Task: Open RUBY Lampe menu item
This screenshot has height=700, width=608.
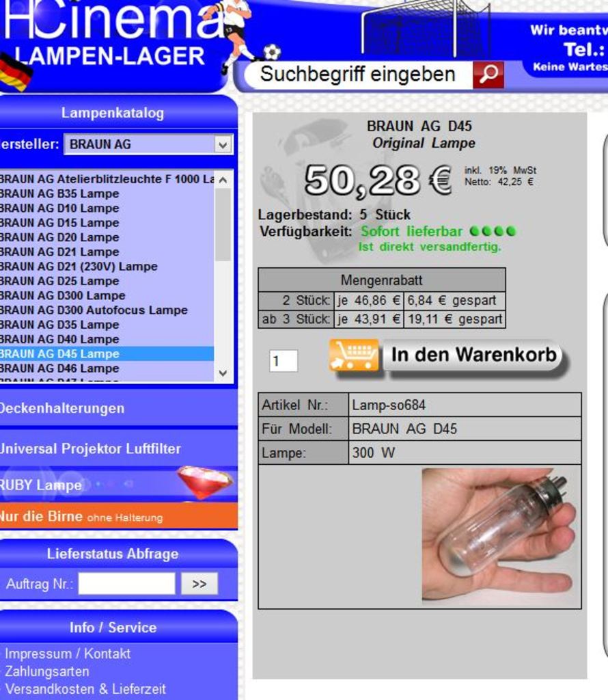Action: pyautogui.click(x=119, y=485)
